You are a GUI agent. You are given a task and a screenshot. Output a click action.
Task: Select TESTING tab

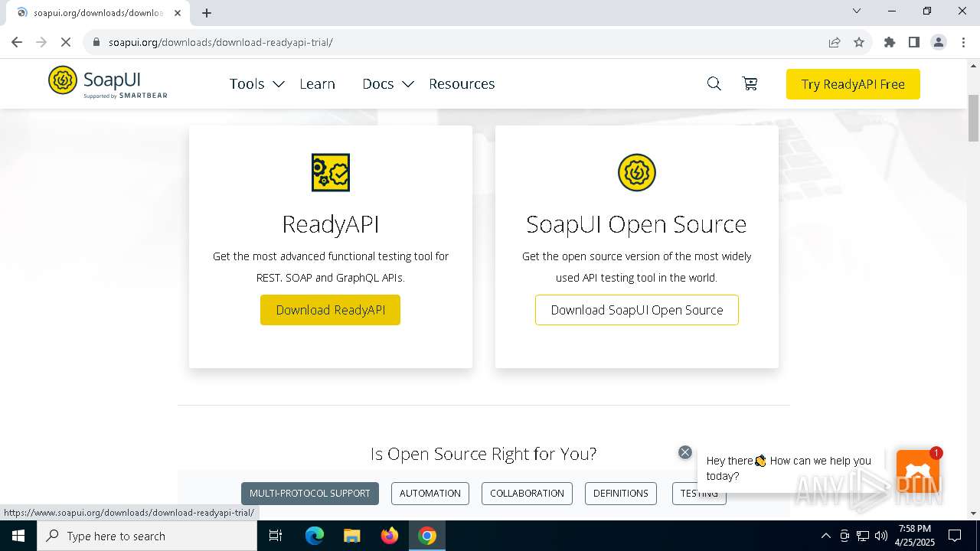coord(699,494)
